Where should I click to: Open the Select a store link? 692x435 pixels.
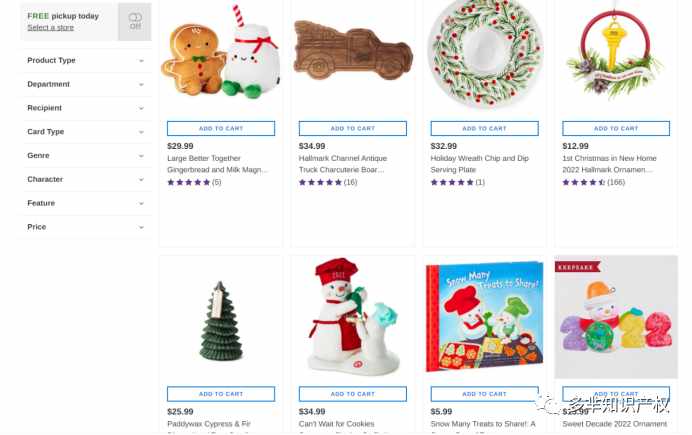[x=50, y=27]
